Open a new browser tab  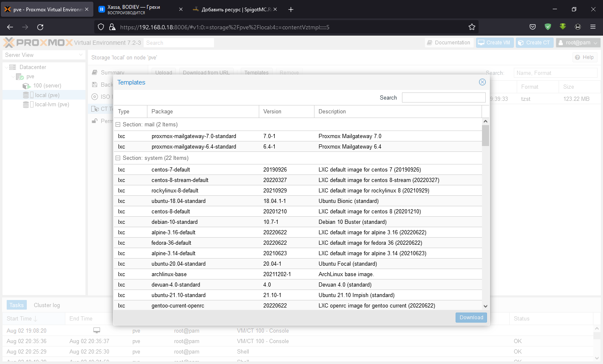click(291, 9)
